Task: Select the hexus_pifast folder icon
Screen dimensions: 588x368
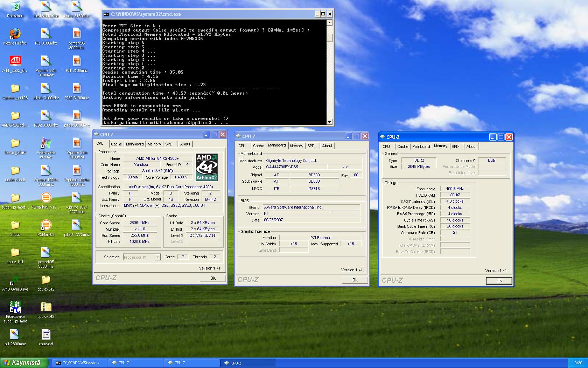Action: tap(15, 143)
